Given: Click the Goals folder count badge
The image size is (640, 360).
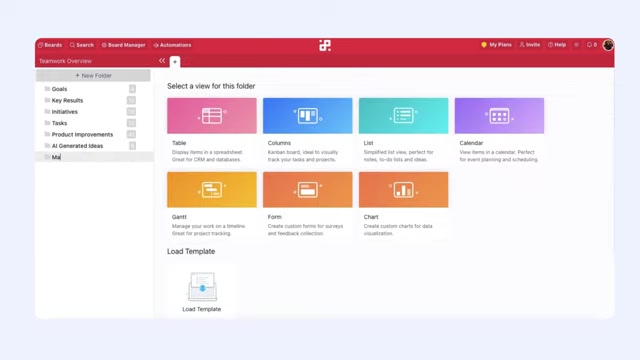Looking at the screenshot, I should 132,89.
